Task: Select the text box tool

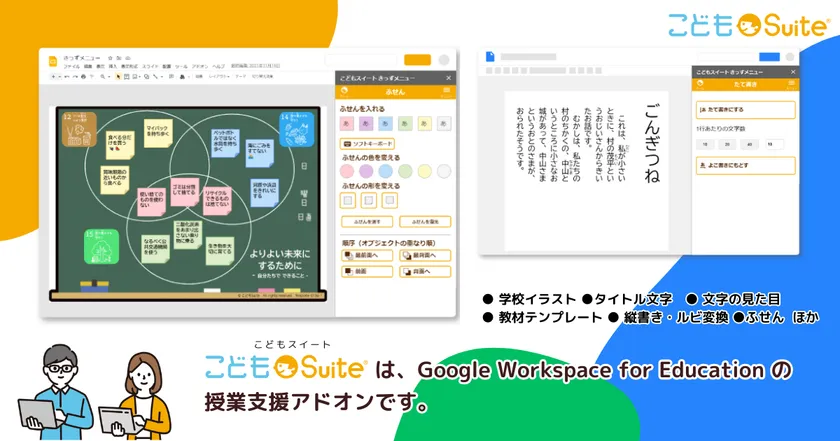Action: (x=126, y=77)
